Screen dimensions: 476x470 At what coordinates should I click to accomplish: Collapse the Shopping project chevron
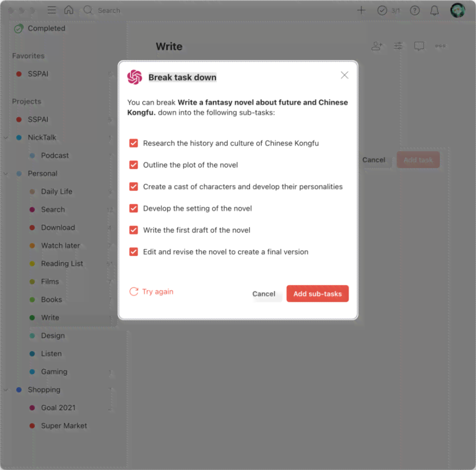(6, 390)
